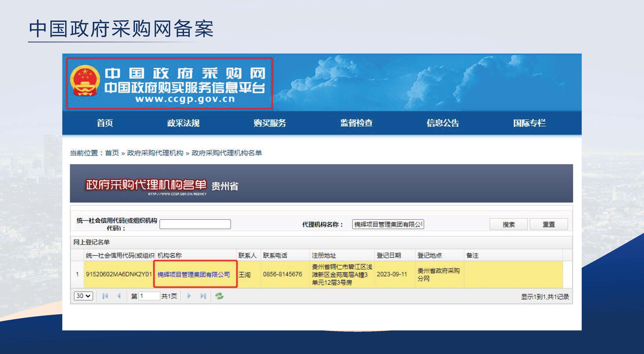
Task: Open 监督检查 navigation item
Action: coord(356,123)
